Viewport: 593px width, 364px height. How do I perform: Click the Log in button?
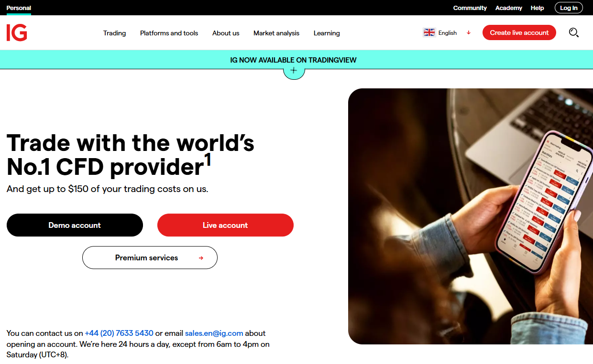pyautogui.click(x=569, y=8)
